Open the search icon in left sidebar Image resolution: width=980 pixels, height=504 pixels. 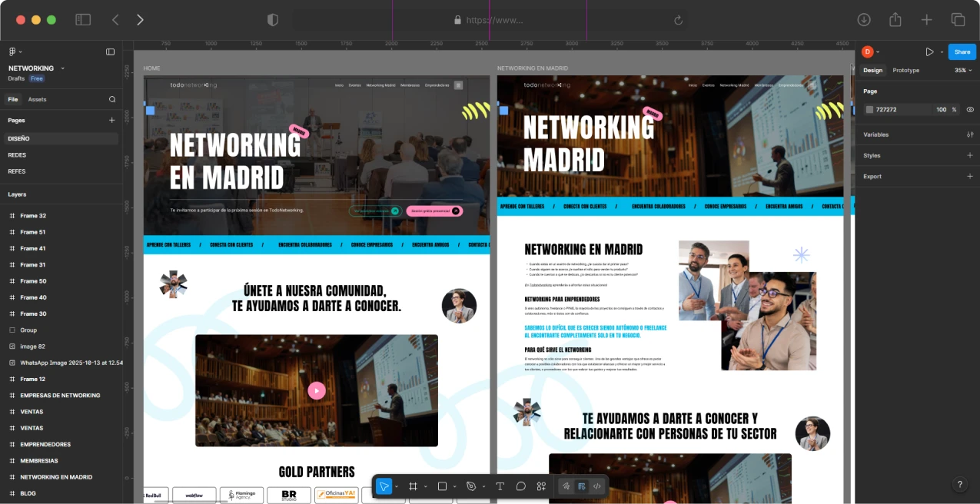112,99
